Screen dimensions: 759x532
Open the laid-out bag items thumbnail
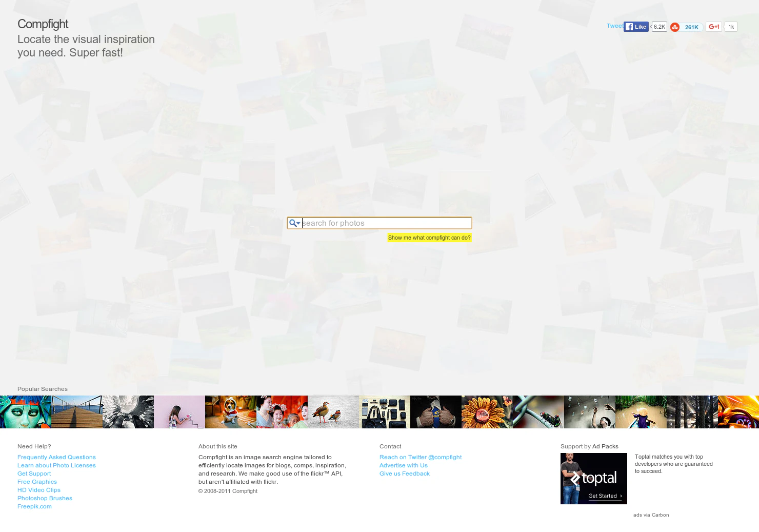click(385, 412)
